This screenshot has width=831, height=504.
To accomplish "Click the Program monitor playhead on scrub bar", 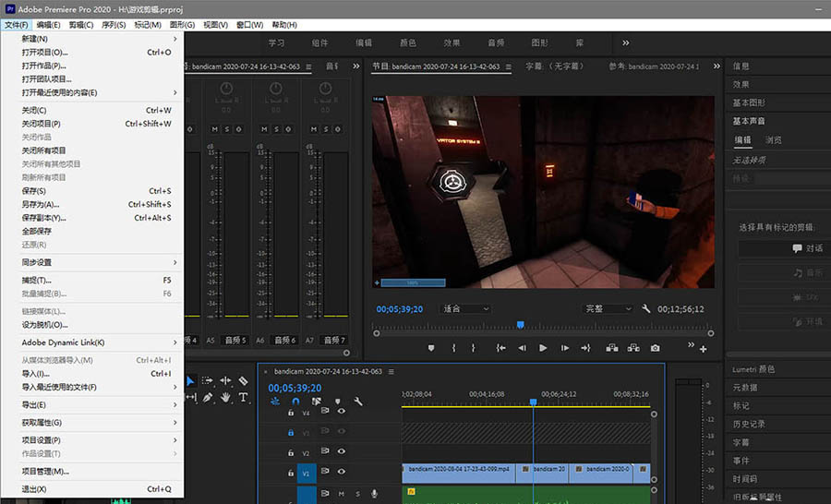I will (x=521, y=325).
